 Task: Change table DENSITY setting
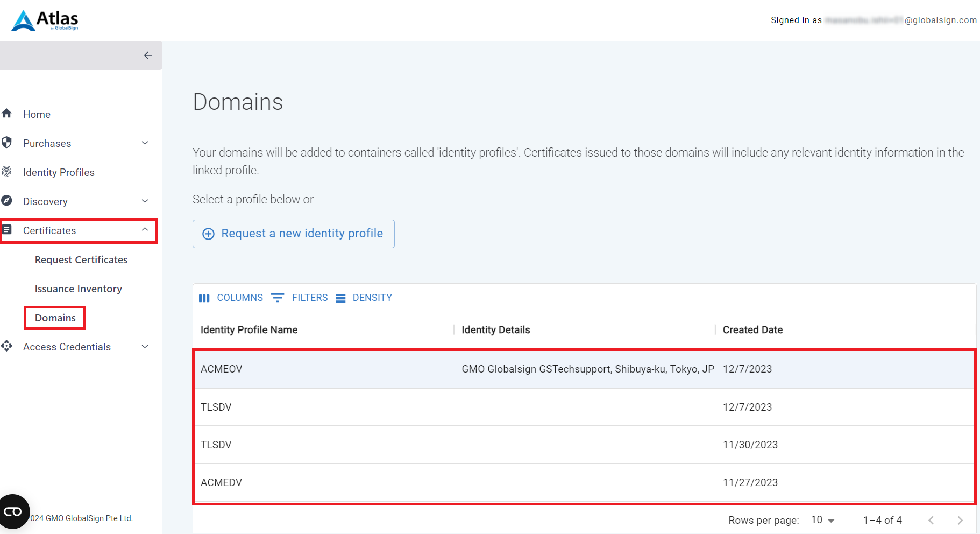(364, 298)
